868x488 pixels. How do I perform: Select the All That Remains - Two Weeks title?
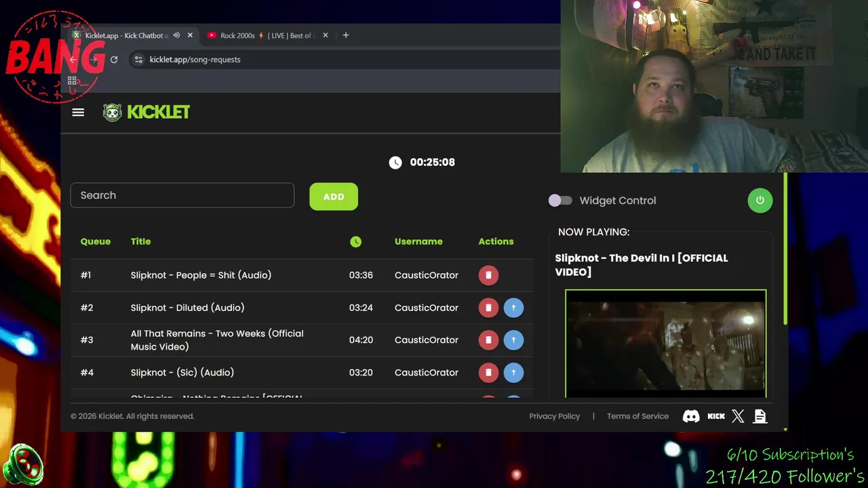coord(217,340)
